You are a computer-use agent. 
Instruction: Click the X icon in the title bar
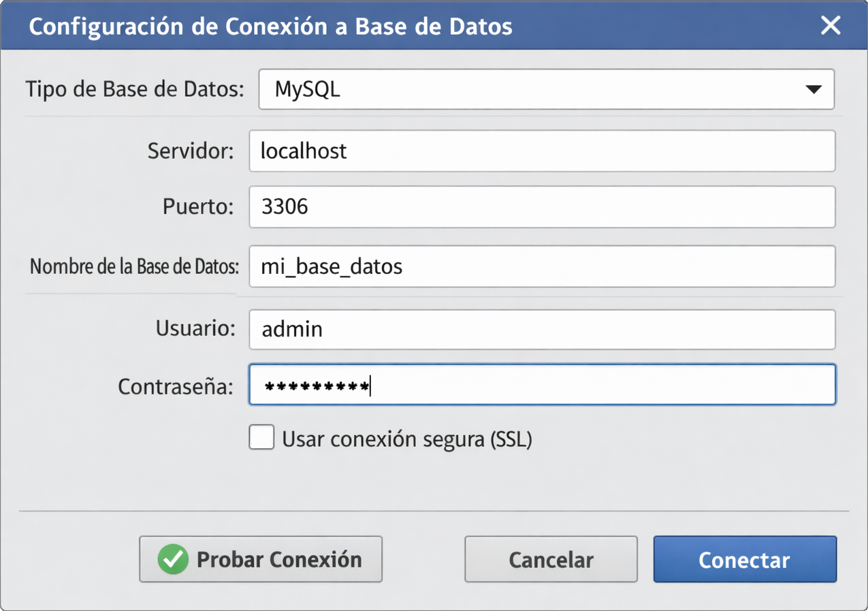pos(831,26)
